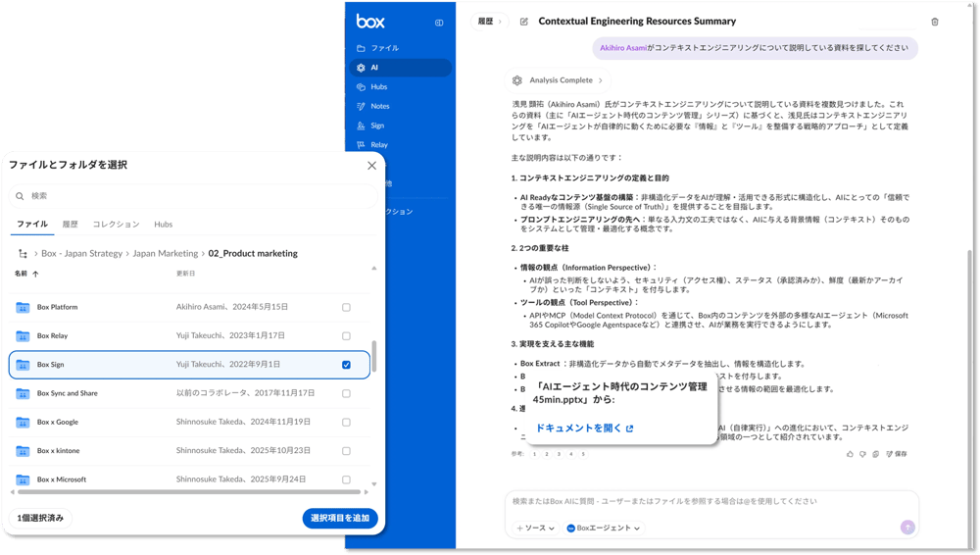Click the Box x Google folder icon

24,423
